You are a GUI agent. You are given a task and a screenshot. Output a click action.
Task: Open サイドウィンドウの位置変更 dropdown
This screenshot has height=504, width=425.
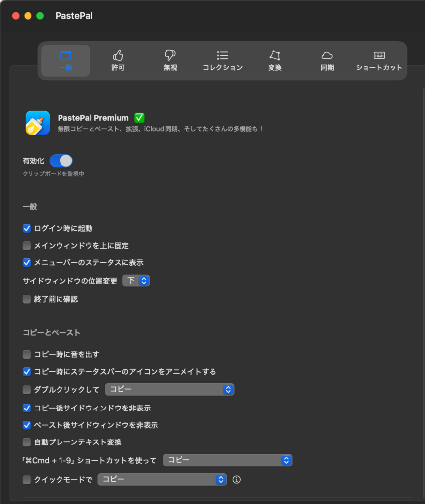point(136,281)
